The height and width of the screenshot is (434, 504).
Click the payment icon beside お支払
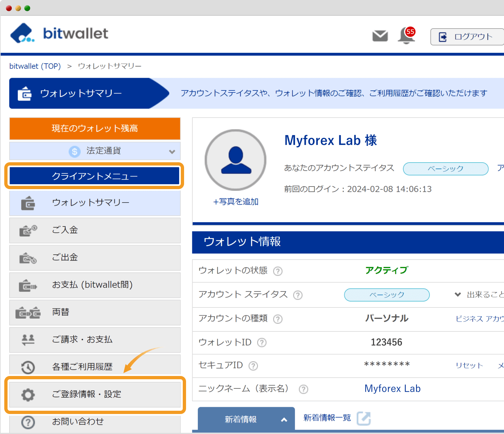28,286
